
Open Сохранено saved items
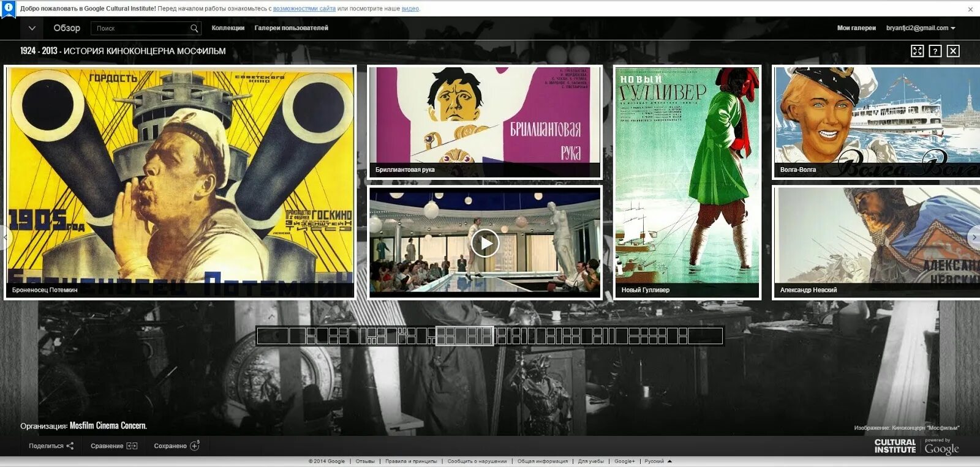tap(176, 446)
